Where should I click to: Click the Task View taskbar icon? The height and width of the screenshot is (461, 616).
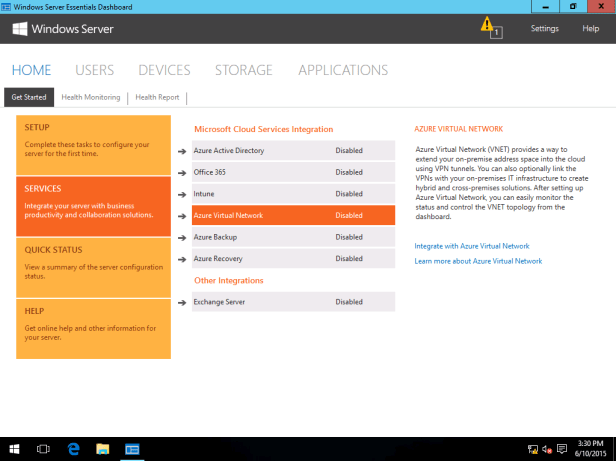[x=43, y=450]
